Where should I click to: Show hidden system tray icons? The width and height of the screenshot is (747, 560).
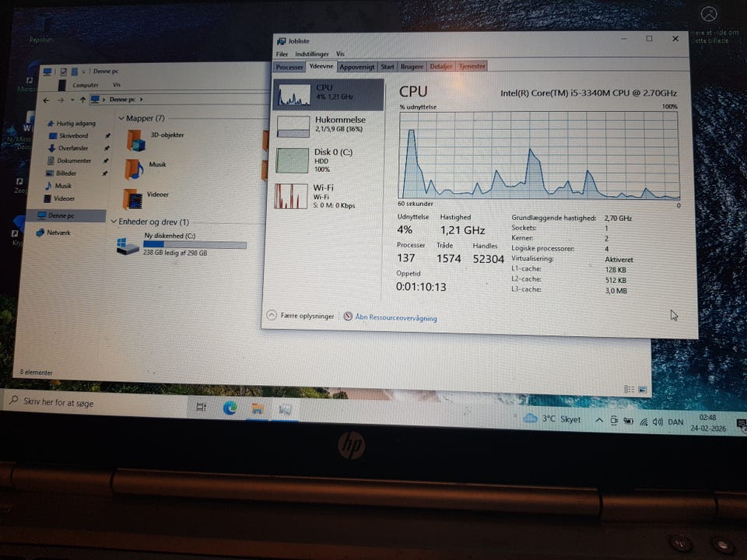coord(599,420)
